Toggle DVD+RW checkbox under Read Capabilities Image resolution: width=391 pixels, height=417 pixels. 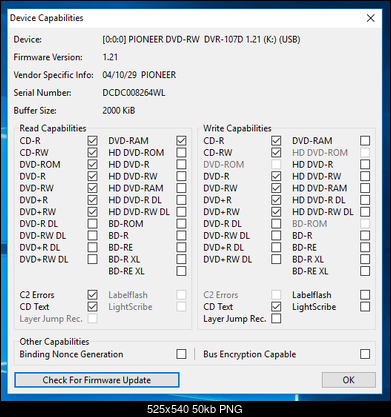click(x=92, y=212)
